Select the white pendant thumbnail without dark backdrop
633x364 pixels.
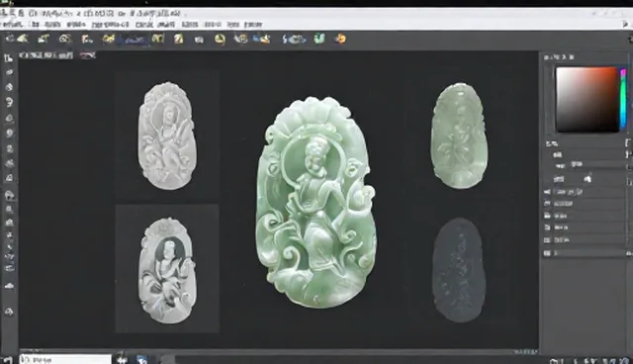(167, 136)
